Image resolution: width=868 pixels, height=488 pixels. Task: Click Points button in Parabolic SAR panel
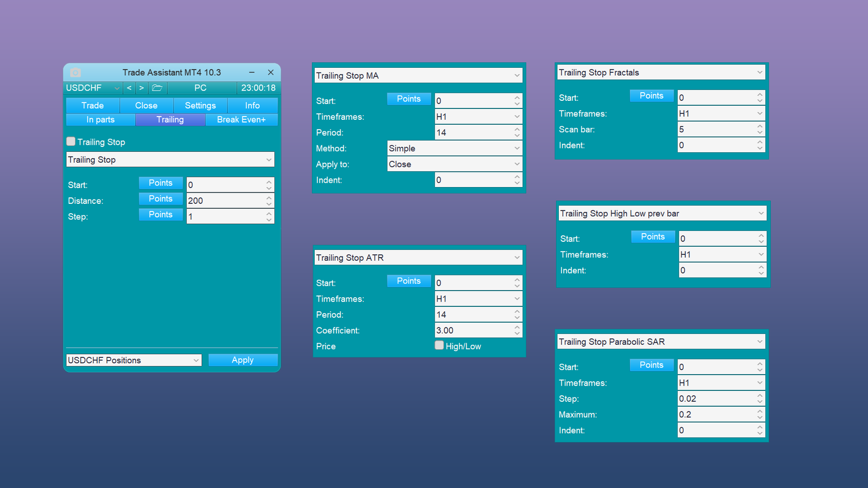coord(652,365)
